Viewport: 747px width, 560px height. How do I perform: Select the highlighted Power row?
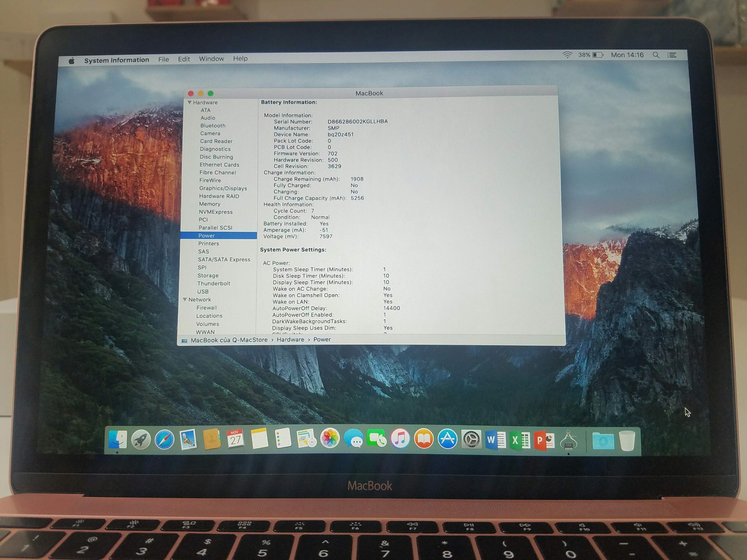tap(219, 236)
